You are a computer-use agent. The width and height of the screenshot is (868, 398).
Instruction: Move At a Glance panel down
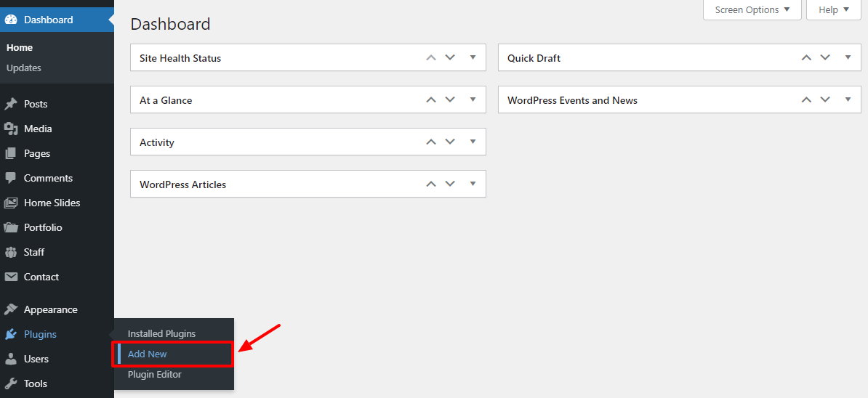click(450, 99)
